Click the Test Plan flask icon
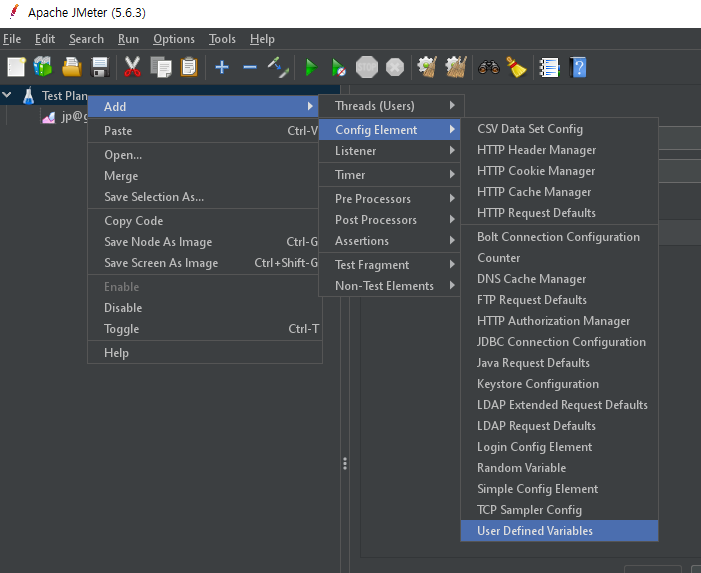This screenshot has width=701, height=573. point(29,96)
